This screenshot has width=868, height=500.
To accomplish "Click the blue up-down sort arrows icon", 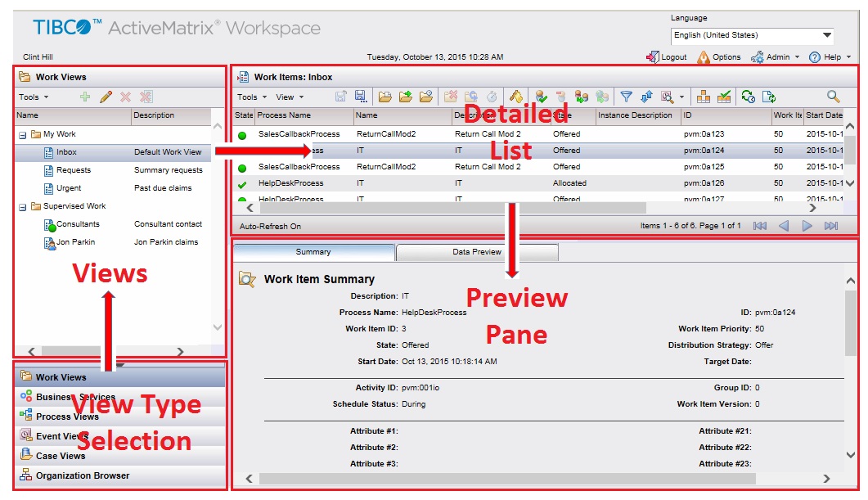I will (646, 97).
